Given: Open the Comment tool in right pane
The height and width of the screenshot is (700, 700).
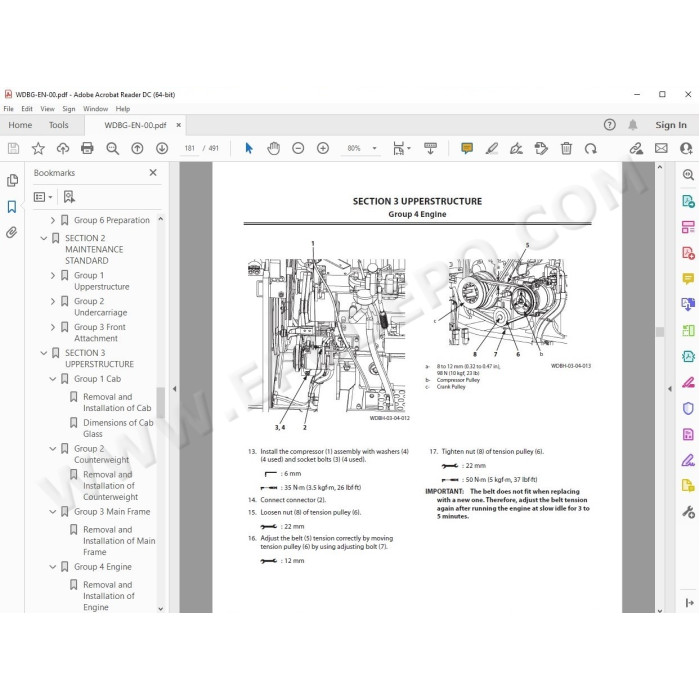Looking at the screenshot, I should [688, 279].
